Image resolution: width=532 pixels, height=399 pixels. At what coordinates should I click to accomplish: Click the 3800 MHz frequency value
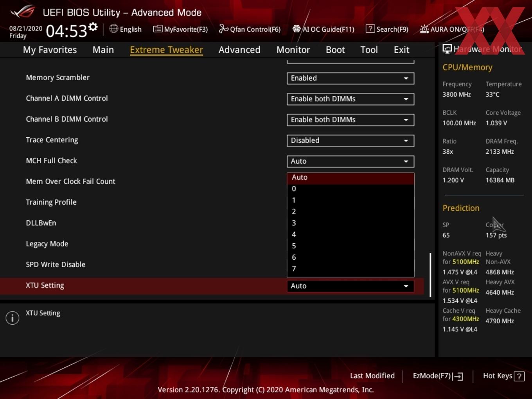pos(457,94)
